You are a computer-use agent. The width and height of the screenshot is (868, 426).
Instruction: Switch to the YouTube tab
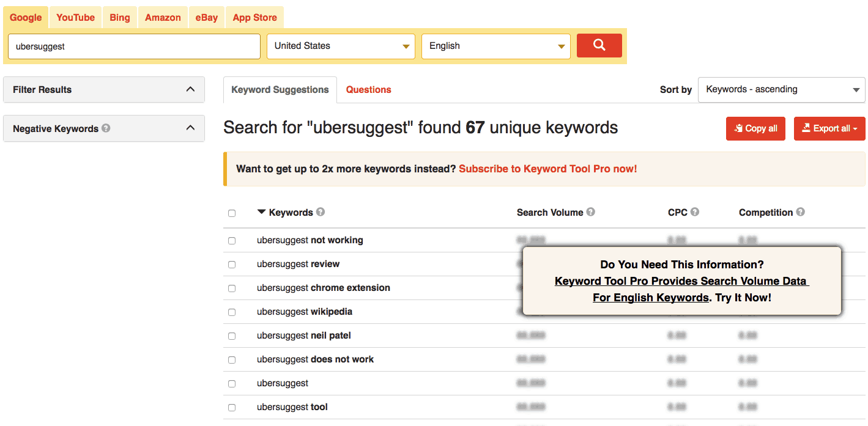tap(76, 18)
